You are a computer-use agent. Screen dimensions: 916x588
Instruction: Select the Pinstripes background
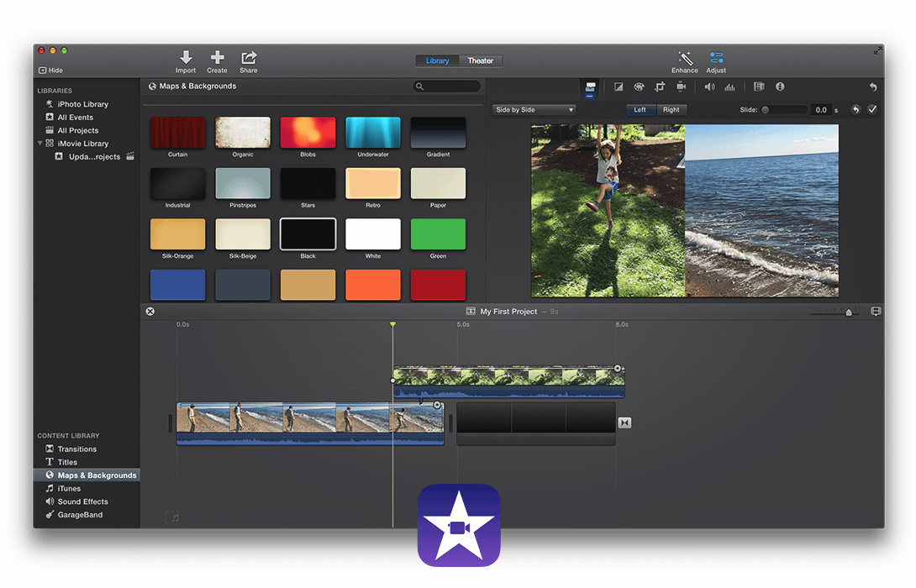coord(243,183)
